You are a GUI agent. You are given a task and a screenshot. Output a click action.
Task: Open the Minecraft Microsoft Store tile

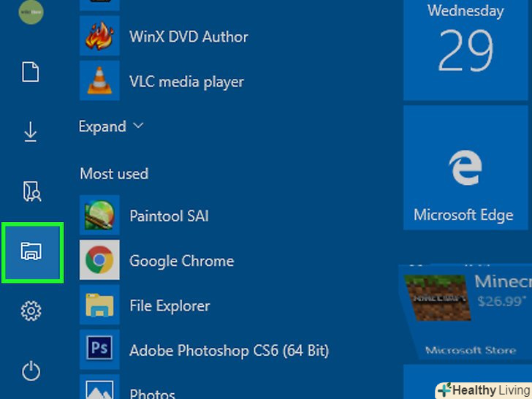click(x=465, y=312)
